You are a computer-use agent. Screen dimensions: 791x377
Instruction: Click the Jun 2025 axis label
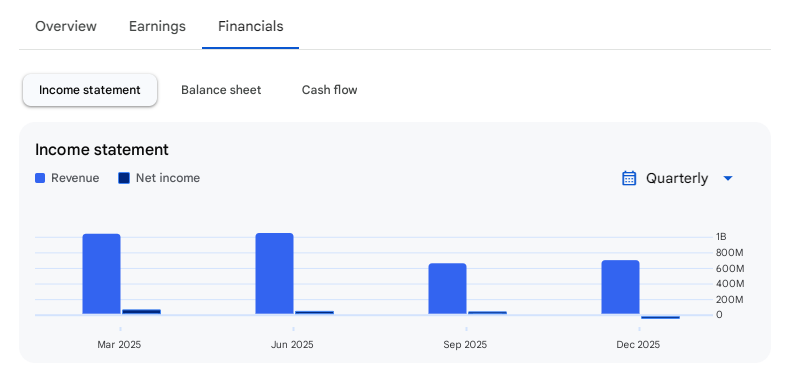tap(292, 345)
